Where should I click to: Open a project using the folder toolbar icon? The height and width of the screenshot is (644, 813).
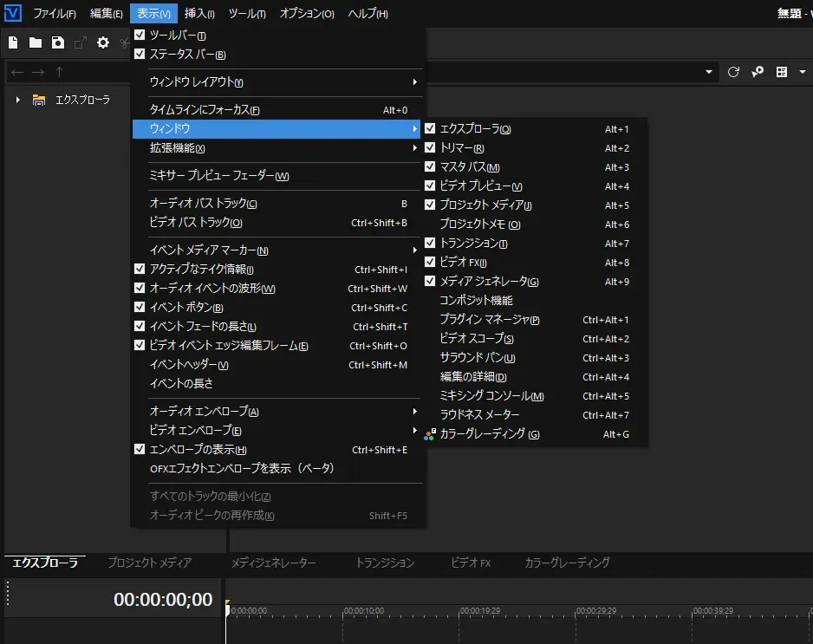pyautogui.click(x=36, y=42)
